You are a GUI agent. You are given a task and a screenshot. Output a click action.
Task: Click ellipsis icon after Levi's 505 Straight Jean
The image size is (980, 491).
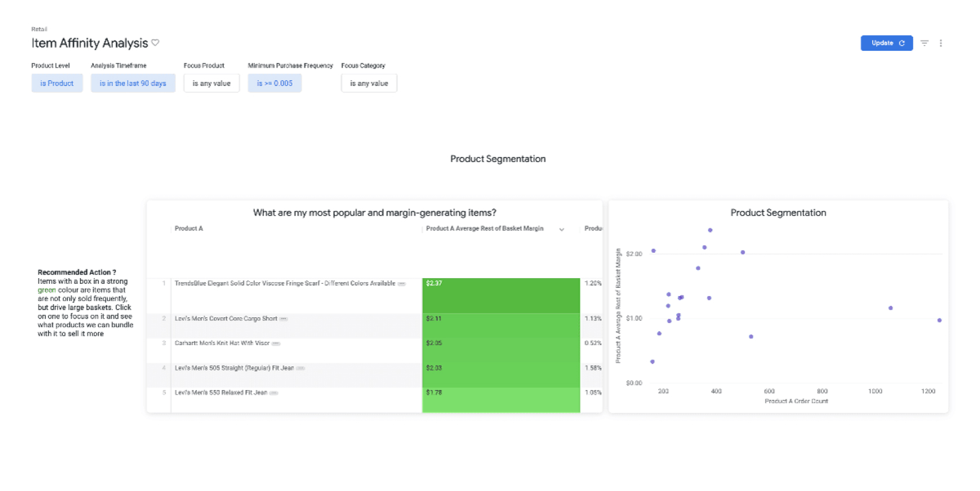pos(300,368)
